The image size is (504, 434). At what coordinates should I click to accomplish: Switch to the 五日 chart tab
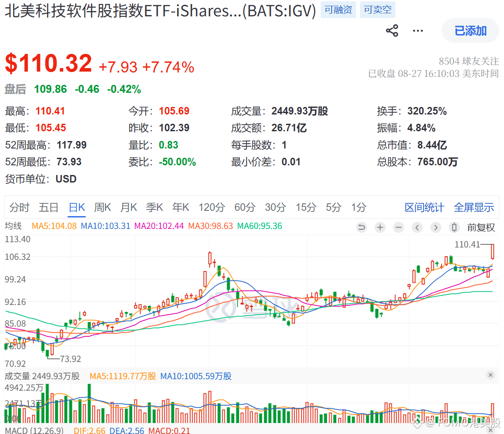tap(49, 207)
